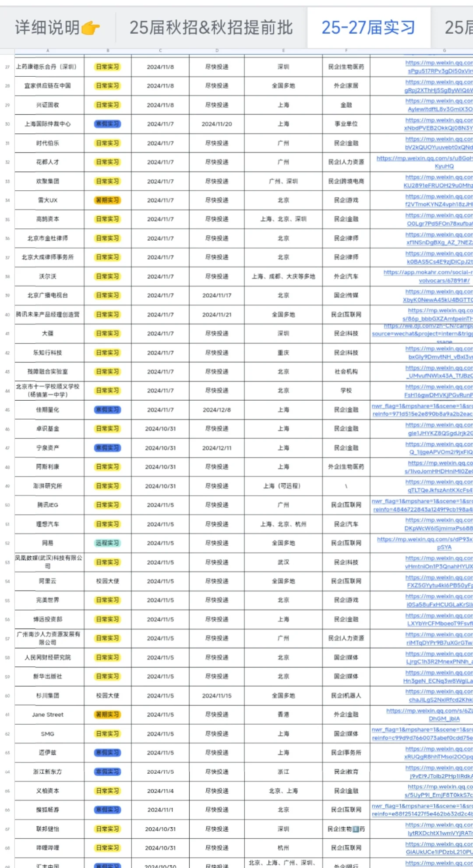Click the 上海（可远程） location cell
Image resolution: width=473 pixels, height=868 pixels.
(283, 486)
